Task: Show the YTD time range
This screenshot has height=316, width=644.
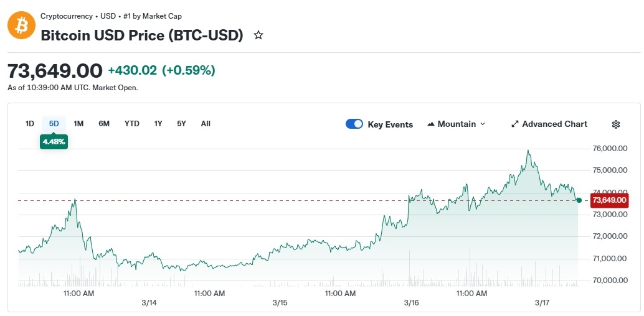Action: click(132, 124)
